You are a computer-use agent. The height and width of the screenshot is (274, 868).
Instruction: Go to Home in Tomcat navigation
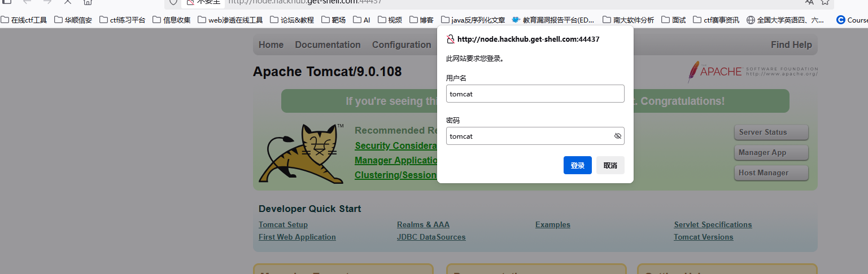click(271, 45)
